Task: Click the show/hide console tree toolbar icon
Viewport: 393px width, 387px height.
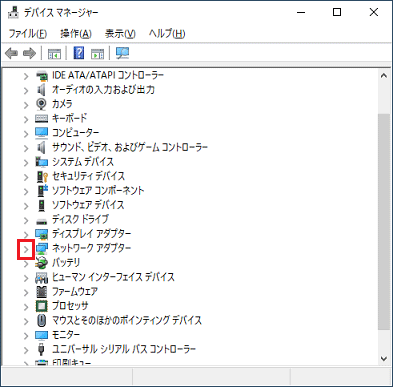Action: [54, 53]
